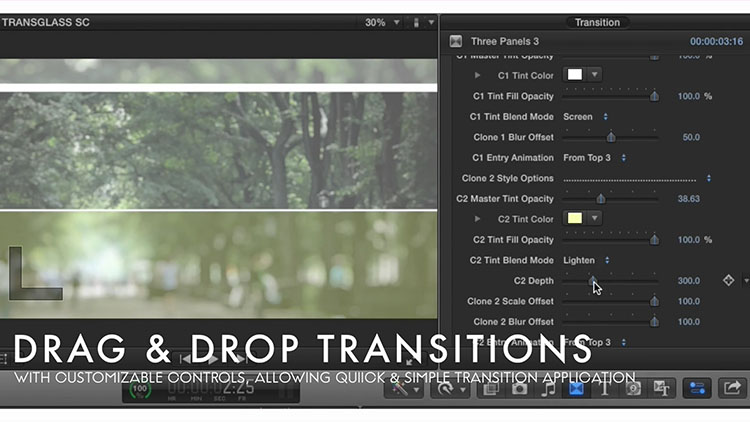Add keyframe for C2 Depth
750x422 pixels.
pos(728,280)
